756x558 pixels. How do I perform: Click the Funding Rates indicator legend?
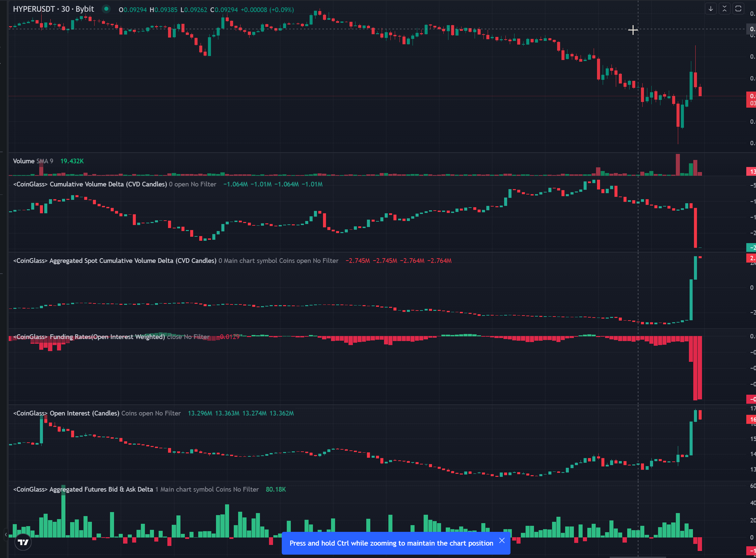click(89, 337)
